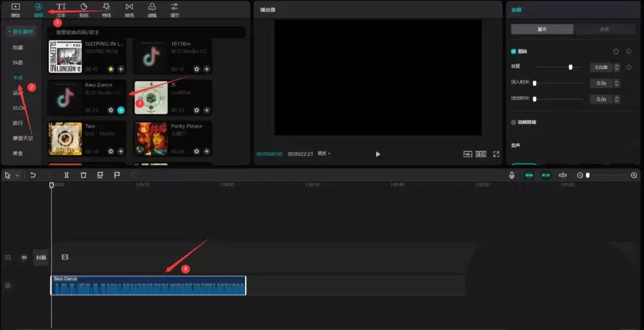This screenshot has height=330, width=644.
Task: Enter fullscreen preview mode
Action: pyautogui.click(x=496, y=154)
